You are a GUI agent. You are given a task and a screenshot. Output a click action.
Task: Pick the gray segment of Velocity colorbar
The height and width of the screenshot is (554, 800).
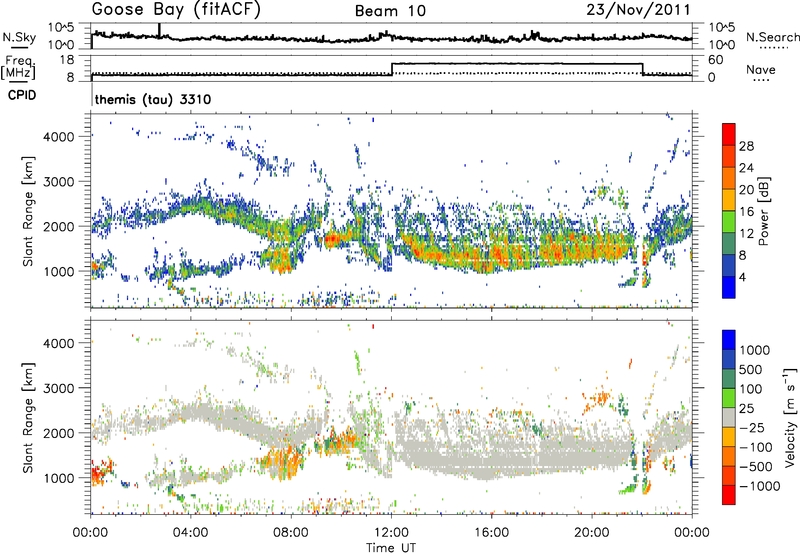(729, 417)
